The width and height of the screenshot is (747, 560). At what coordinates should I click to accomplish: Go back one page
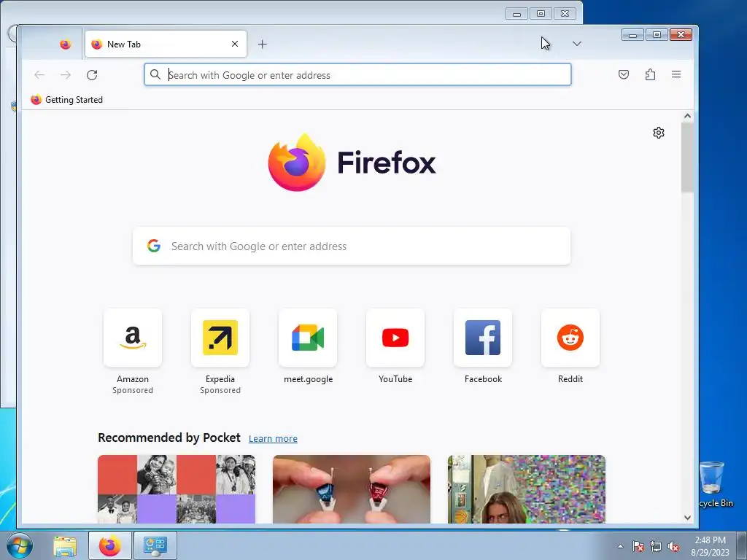tap(39, 75)
